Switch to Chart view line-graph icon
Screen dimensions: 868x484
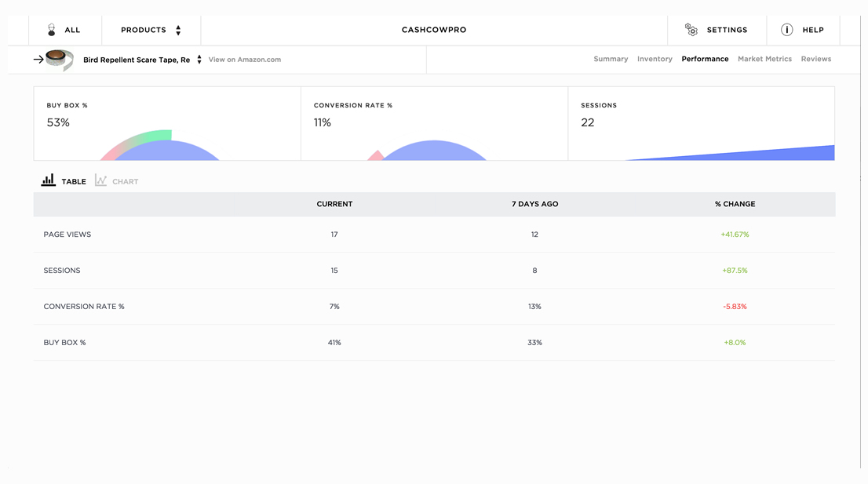pyautogui.click(x=100, y=180)
